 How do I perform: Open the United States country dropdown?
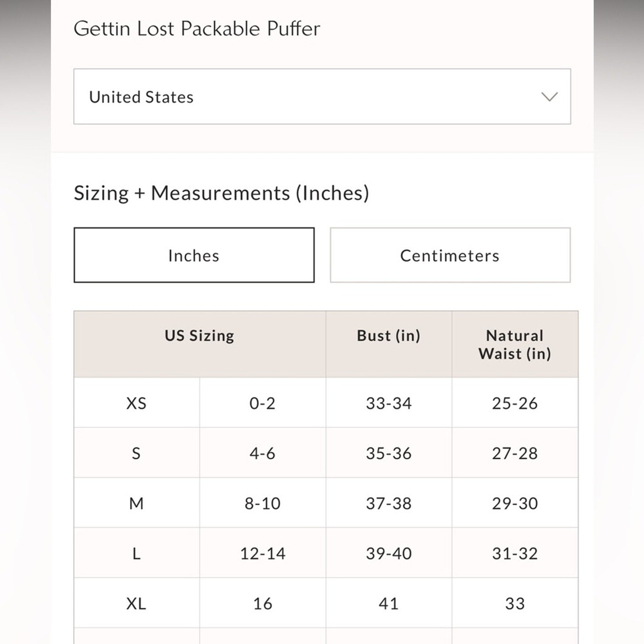click(322, 97)
